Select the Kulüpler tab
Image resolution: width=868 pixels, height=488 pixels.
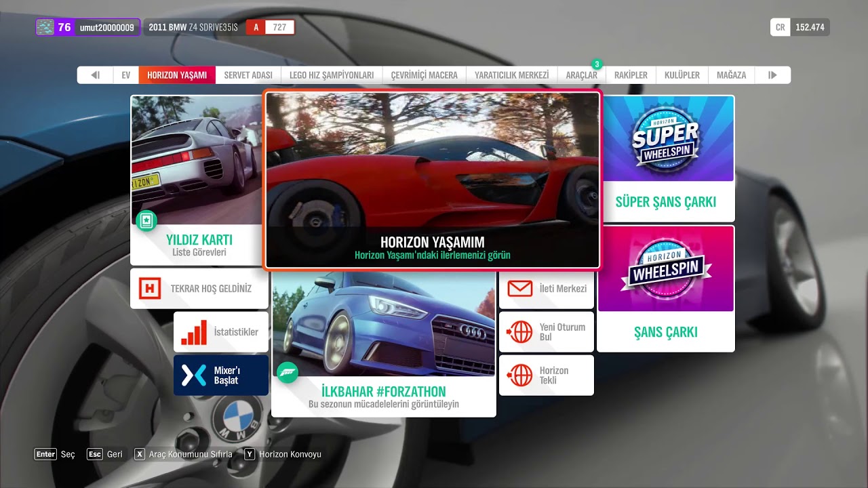682,75
